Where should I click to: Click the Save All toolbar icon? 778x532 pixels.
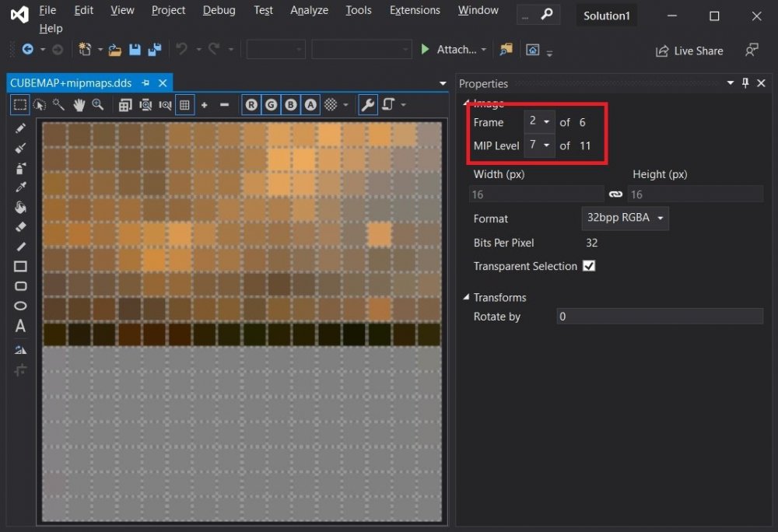[x=154, y=50]
